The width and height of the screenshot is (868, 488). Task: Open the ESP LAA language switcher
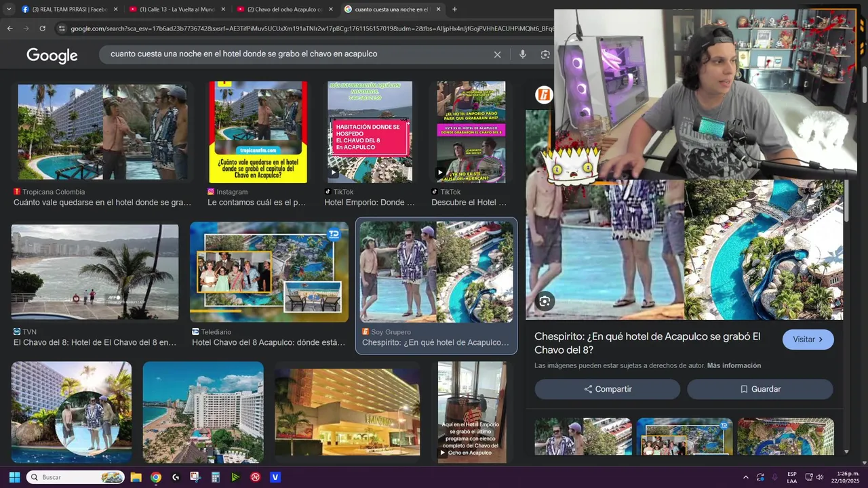pyautogui.click(x=792, y=477)
